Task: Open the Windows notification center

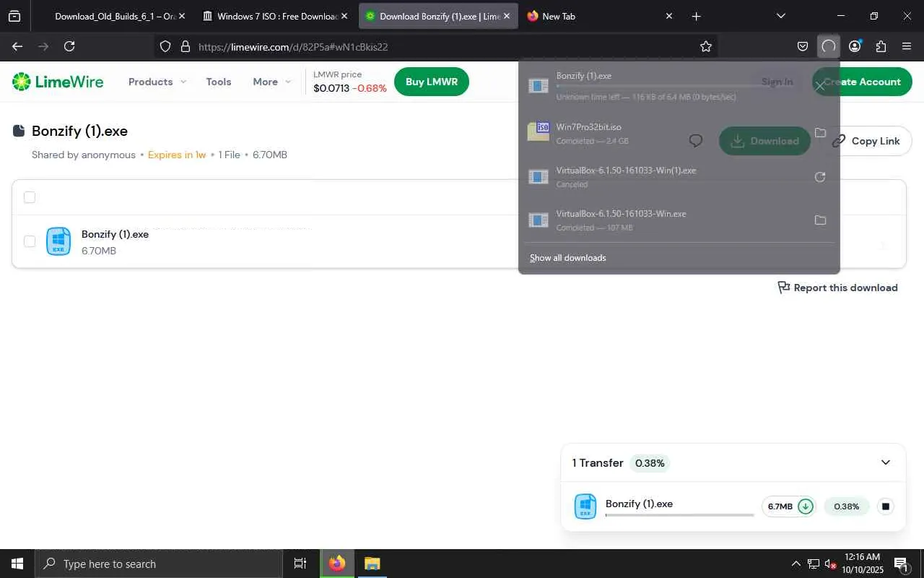Action: [901, 564]
